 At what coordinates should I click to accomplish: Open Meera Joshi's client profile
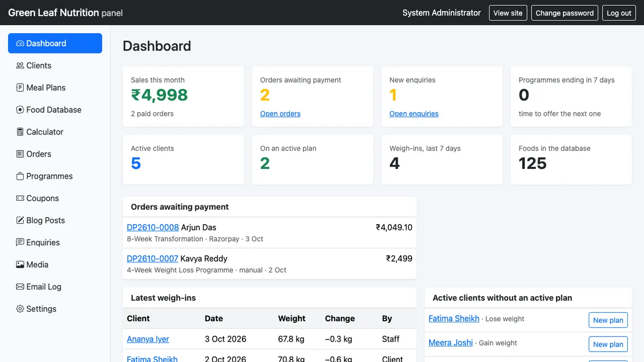[x=451, y=343]
